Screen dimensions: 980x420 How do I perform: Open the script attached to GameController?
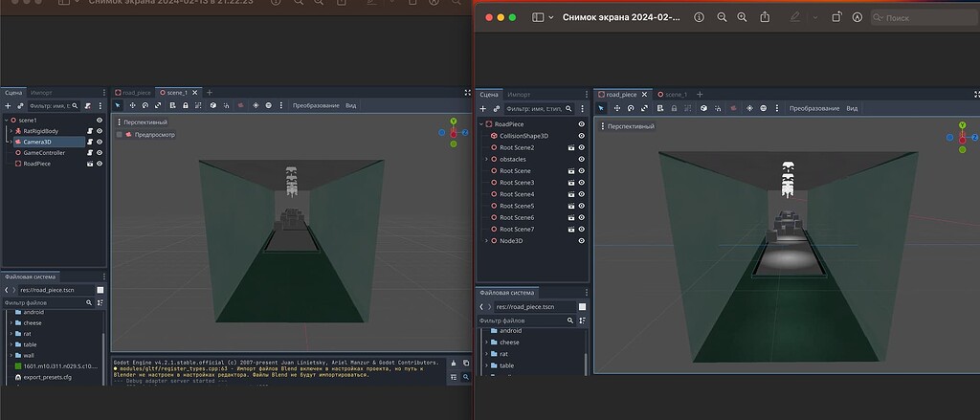click(x=90, y=152)
